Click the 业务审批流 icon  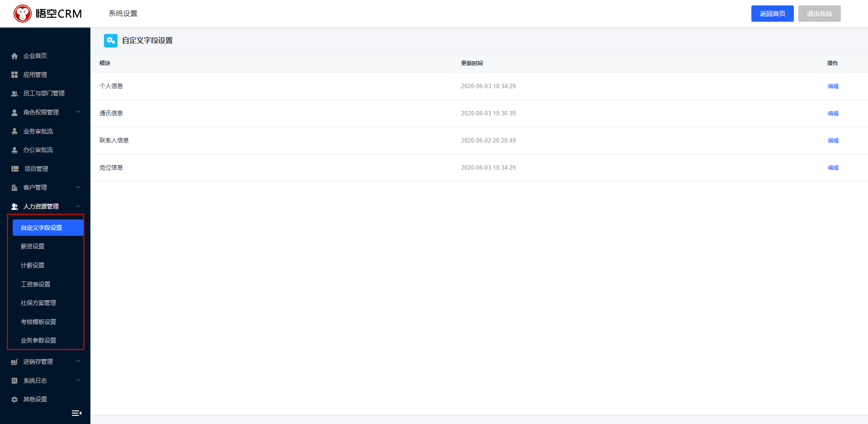point(14,131)
